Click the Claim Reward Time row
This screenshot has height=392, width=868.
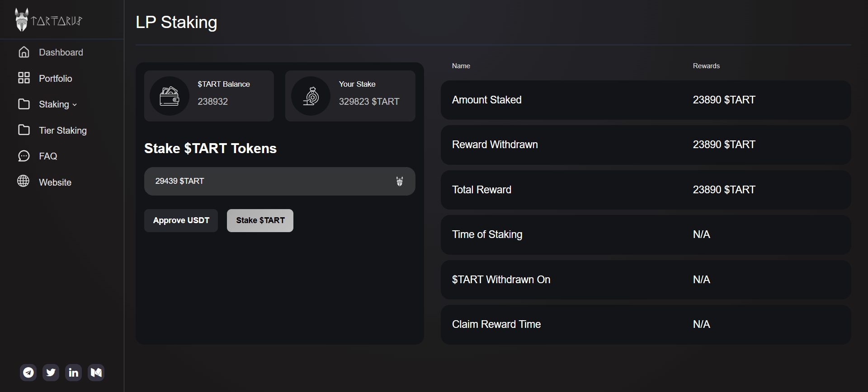click(646, 324)
